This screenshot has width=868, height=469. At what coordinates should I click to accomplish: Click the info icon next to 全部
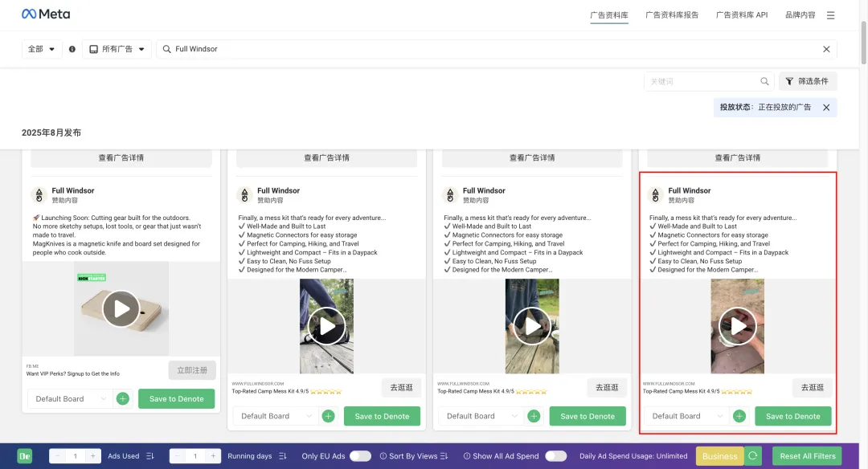72,49
